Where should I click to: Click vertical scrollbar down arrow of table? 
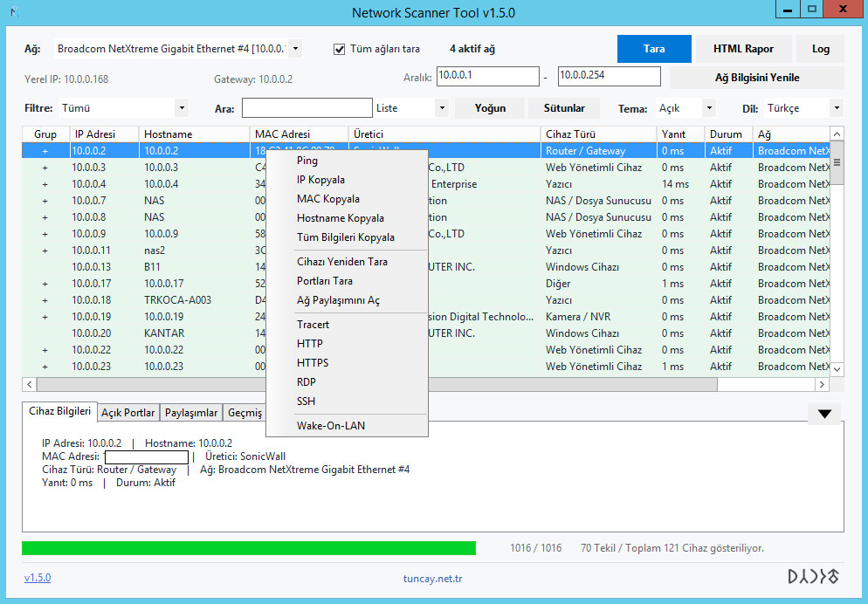coord(837,369)
